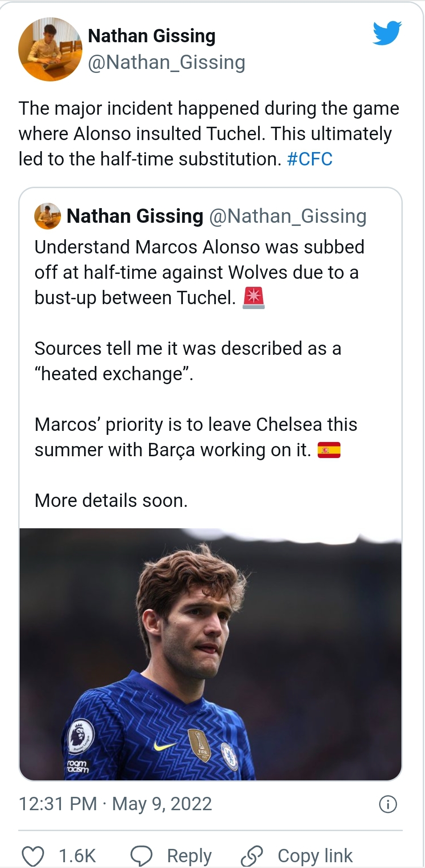Open the tweet info icon
The height and width of the screenshot is (868, 425).
[388, 804]
